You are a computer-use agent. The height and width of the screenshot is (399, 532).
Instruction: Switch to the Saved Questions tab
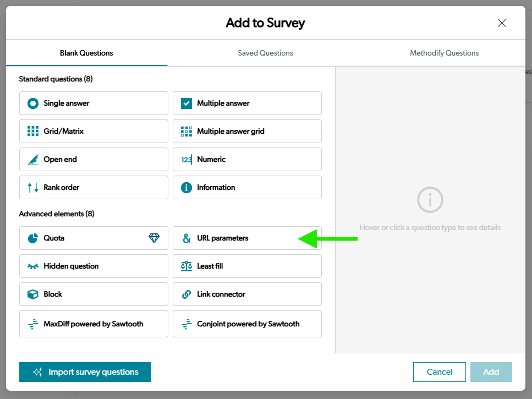265,53
